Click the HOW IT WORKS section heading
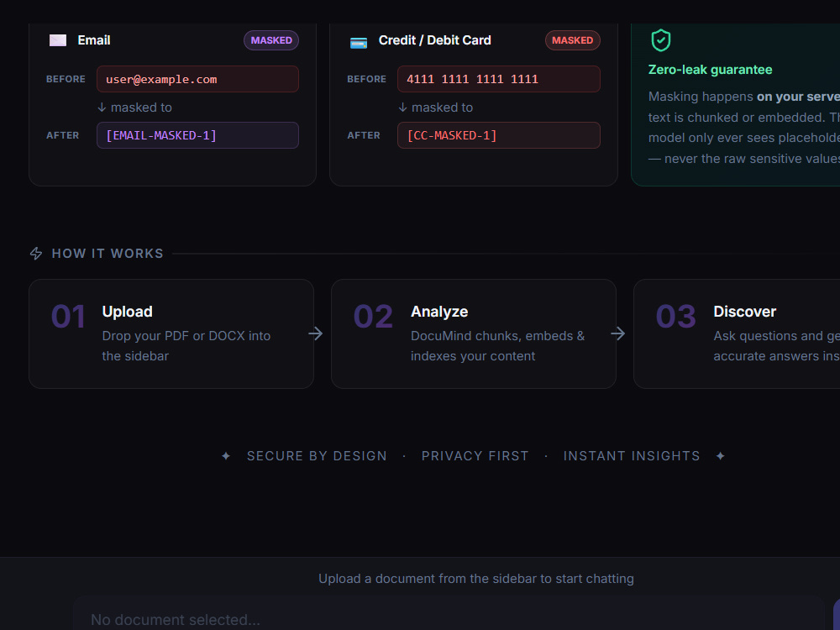Viewport: 840px width, 630px height. point(108,254)
